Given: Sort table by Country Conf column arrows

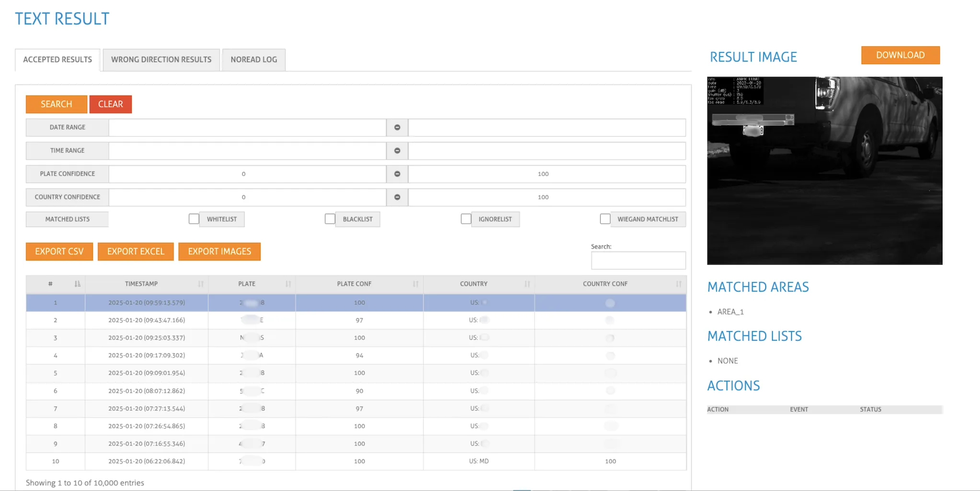Looking at the screenshot, I should click(x=678, y=284).
